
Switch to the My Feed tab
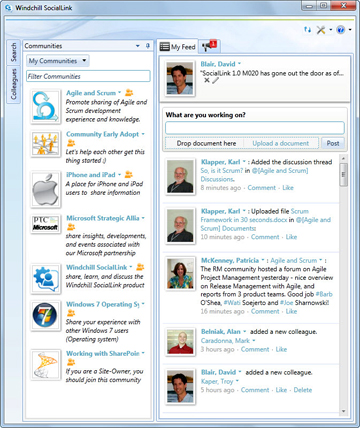pos(177,47)
